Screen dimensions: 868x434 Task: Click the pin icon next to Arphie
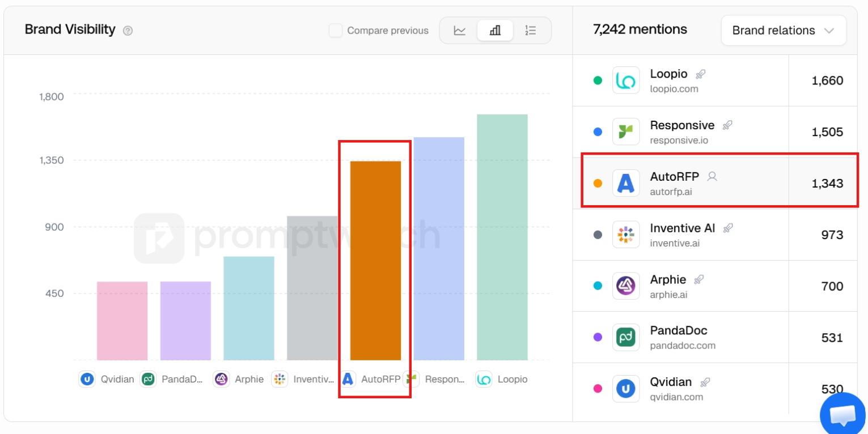[x=699, y=280]
